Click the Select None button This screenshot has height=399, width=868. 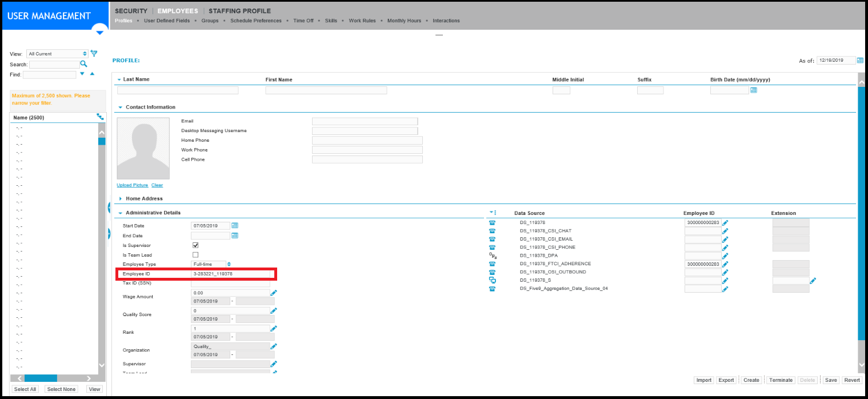[x=61, y=389]
